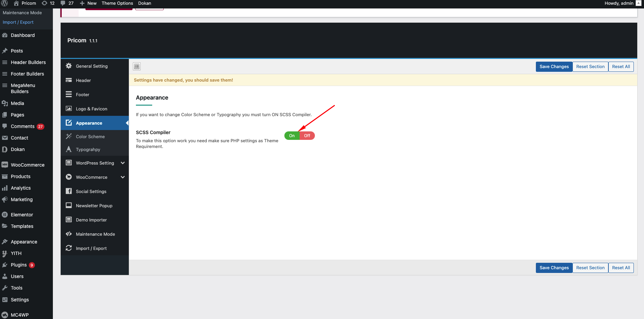Click the plus icon beside New
Viewport: 644px width, 319px height.
pos(82,3)
